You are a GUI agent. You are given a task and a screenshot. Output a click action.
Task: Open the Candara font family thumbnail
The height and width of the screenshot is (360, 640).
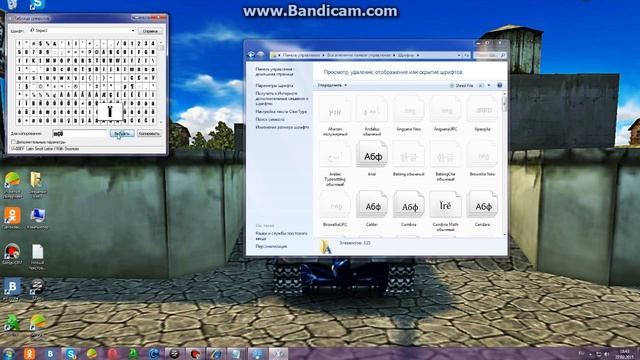(482, 204)
